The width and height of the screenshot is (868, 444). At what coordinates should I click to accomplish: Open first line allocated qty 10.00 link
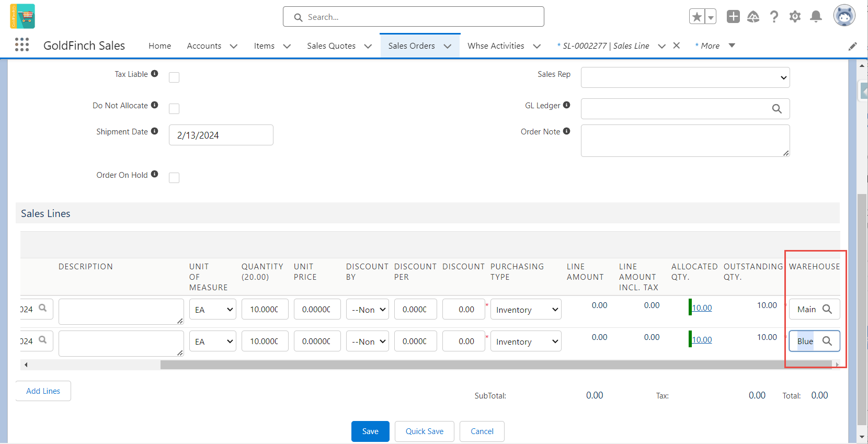pyautogui.click(x=702, y=308)
